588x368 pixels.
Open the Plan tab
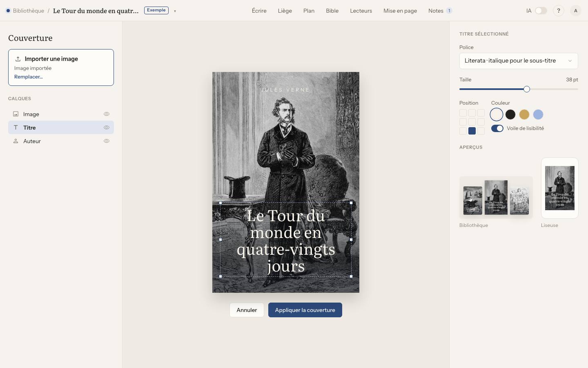(309, 11)
